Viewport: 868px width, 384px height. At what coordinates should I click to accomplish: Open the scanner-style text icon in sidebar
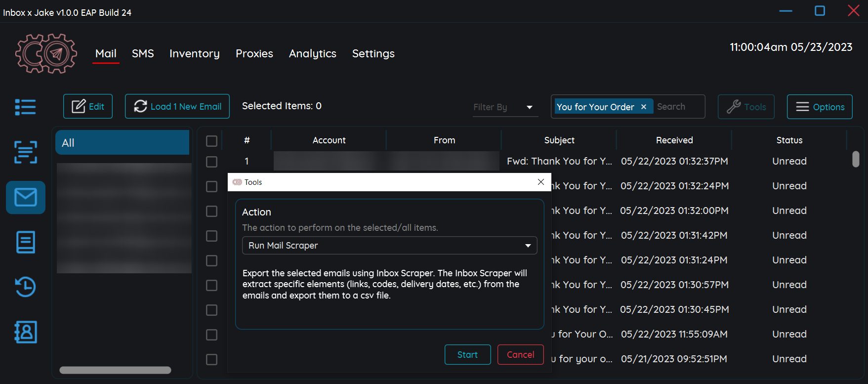(25, 152)
